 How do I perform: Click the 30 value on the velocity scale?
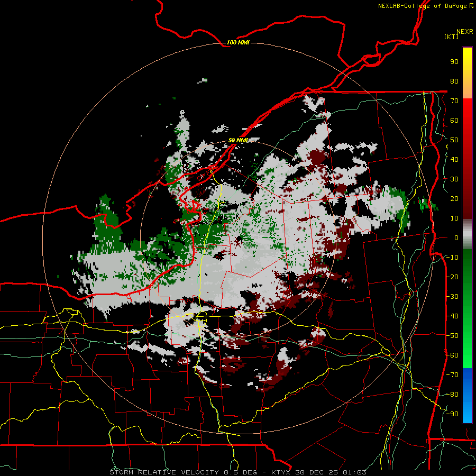(x=454, y=179)
